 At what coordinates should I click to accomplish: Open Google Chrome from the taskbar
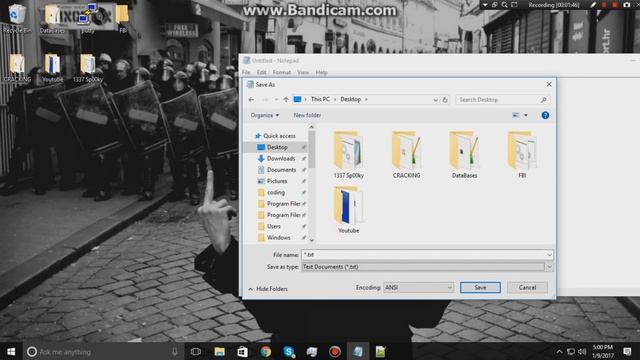(x=266, y=351)
